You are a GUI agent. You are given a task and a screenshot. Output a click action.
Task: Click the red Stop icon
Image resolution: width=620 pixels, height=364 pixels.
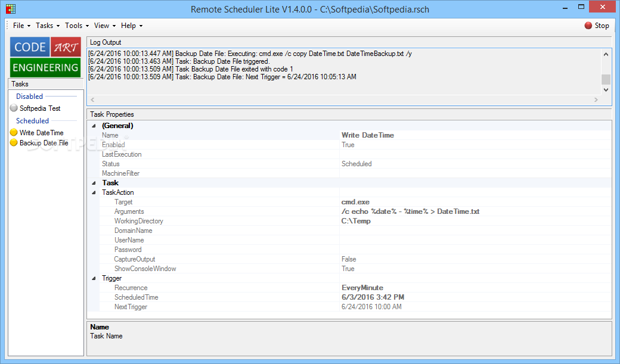click(x=588, y=25)
